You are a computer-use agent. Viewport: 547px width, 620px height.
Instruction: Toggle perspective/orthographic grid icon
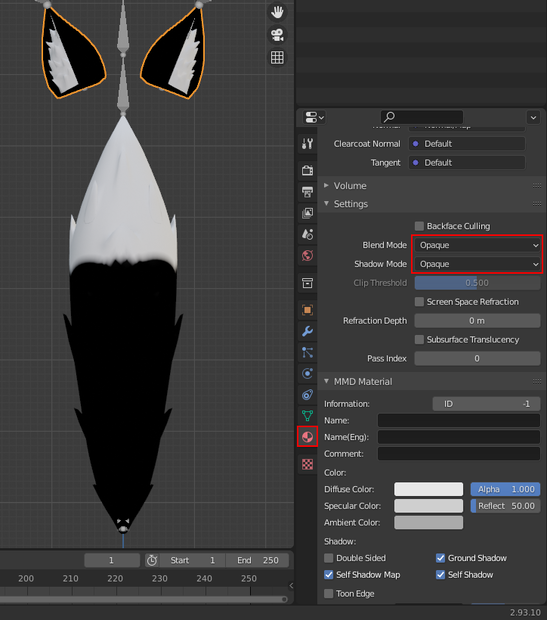click(x=277, y=58)
